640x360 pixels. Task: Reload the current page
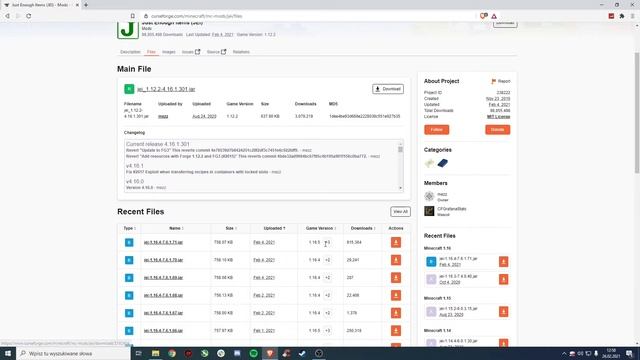click(x=29, y=16)
